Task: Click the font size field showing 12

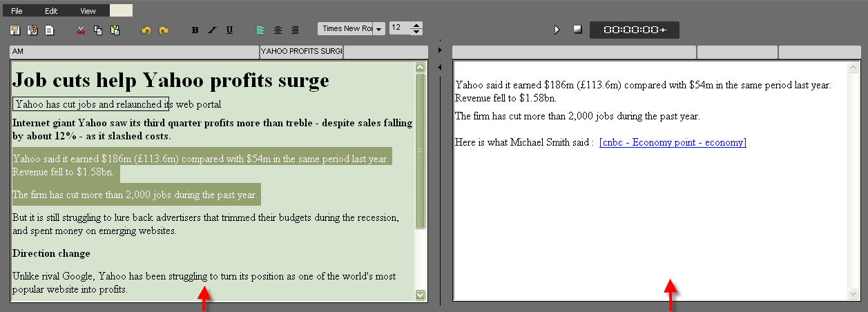Action: pos(399,28)
